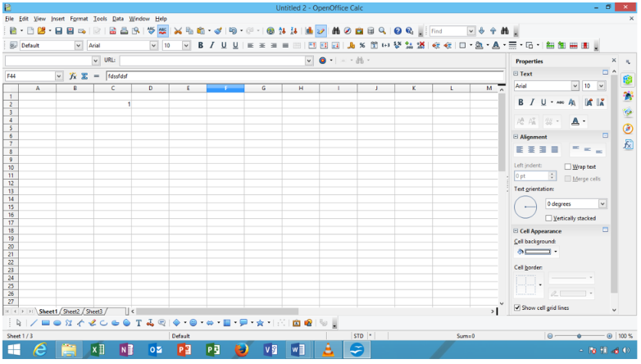Open OpenOffice Help
Viewport: 641px width, 364px height.
(398, 31)
